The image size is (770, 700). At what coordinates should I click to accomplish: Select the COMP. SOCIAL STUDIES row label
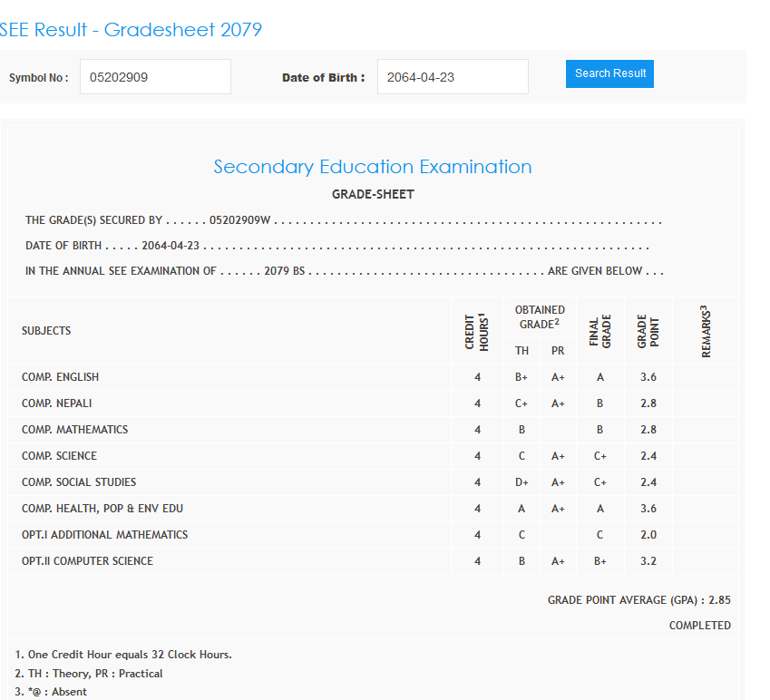[x=79, y=482]
